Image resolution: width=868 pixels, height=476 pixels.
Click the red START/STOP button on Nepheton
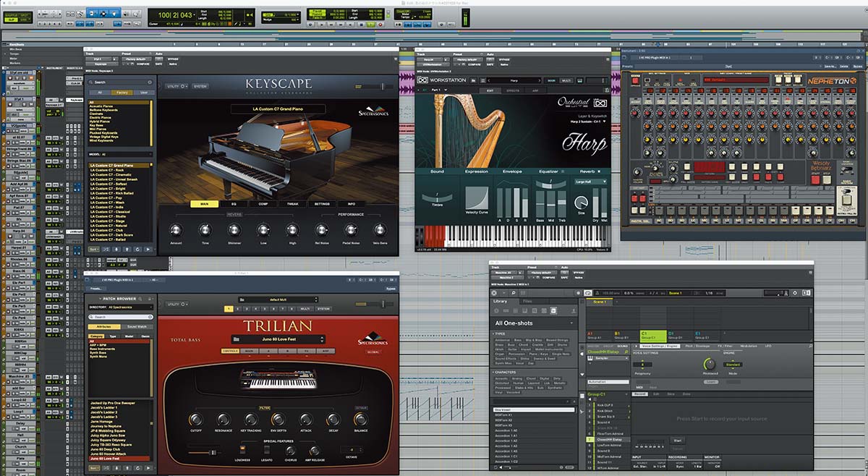[x=815, y=180]
